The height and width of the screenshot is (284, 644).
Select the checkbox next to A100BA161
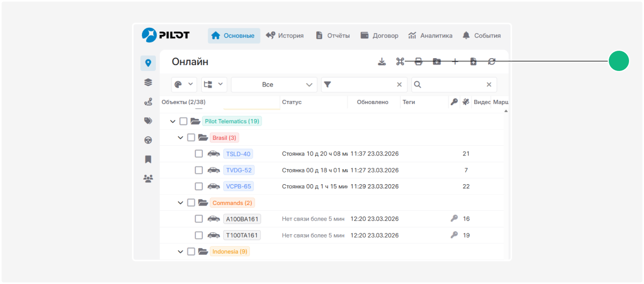[x=199, y=219]
